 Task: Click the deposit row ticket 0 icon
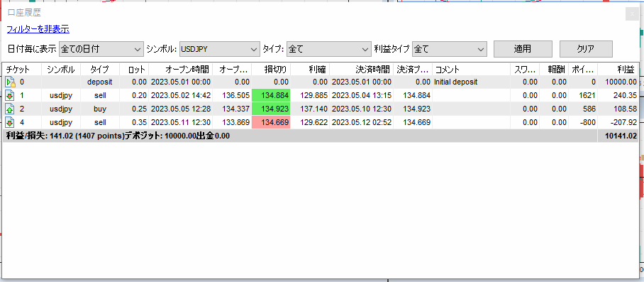[10, 82]
